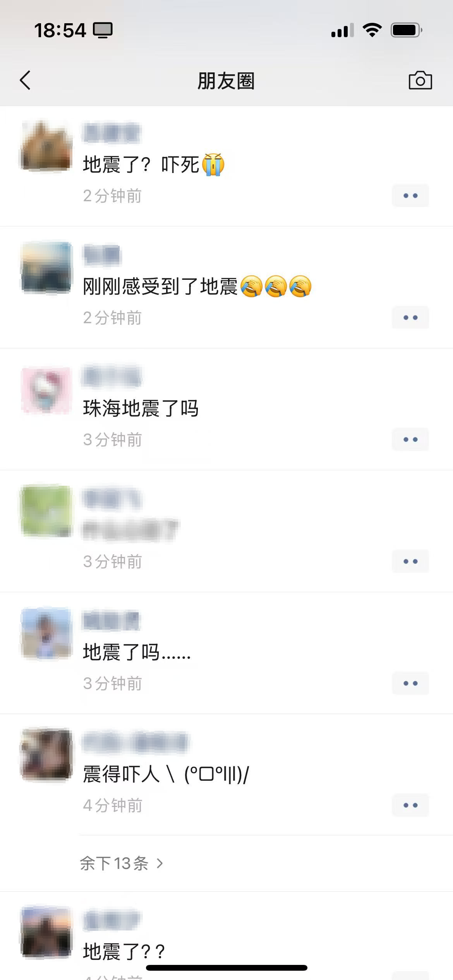The width and height of the screenshot is (453, 980).
Task: Open the two-dot menu on the blurred-text post
Action: (x=410, y=561)
